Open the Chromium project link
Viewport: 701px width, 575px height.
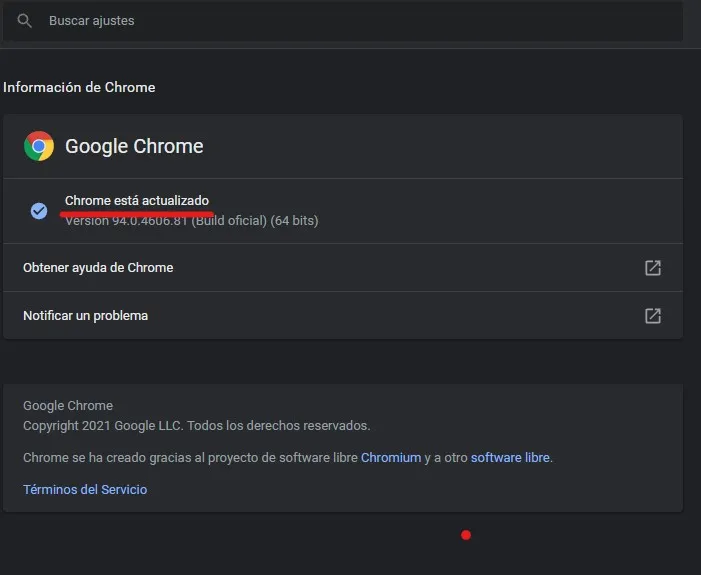tap(391, 457)
